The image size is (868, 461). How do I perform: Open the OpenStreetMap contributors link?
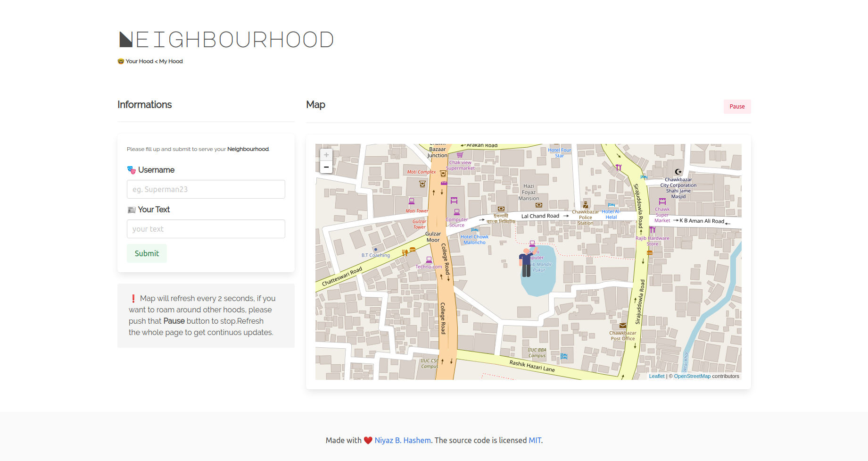coord(692,376)
